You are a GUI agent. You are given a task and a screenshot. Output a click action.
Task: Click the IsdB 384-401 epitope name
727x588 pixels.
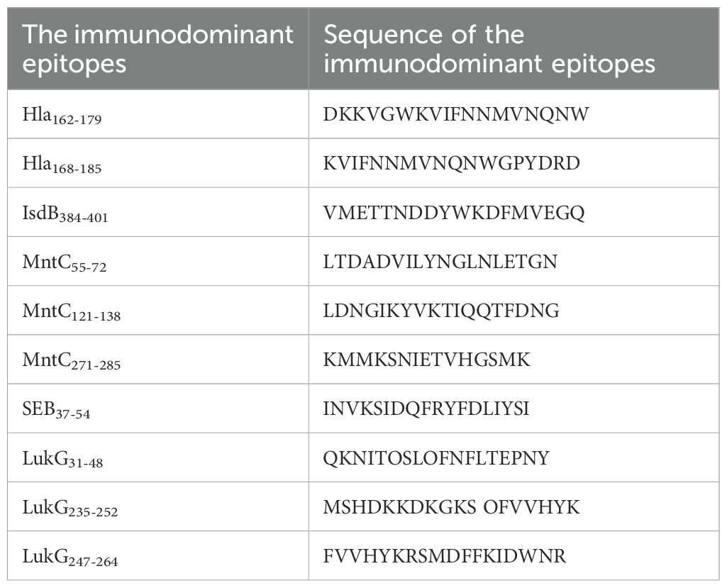tap(65, 213)
